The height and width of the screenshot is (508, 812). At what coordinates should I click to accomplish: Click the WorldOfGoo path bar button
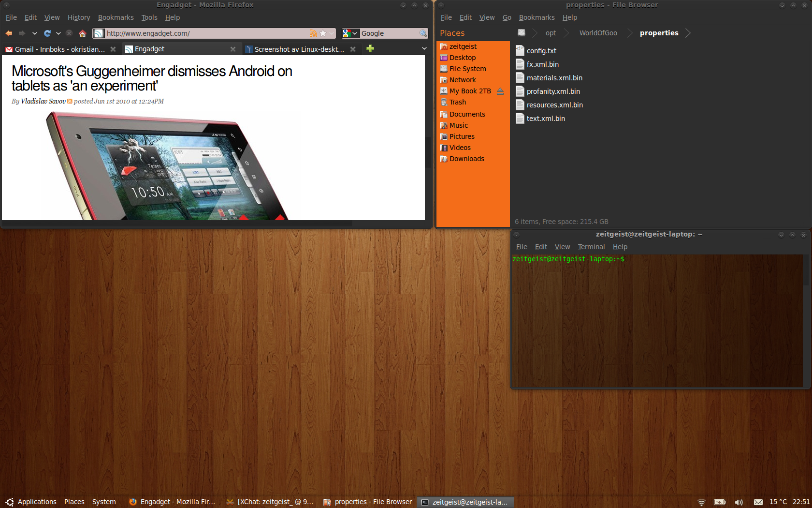point(598,33)
